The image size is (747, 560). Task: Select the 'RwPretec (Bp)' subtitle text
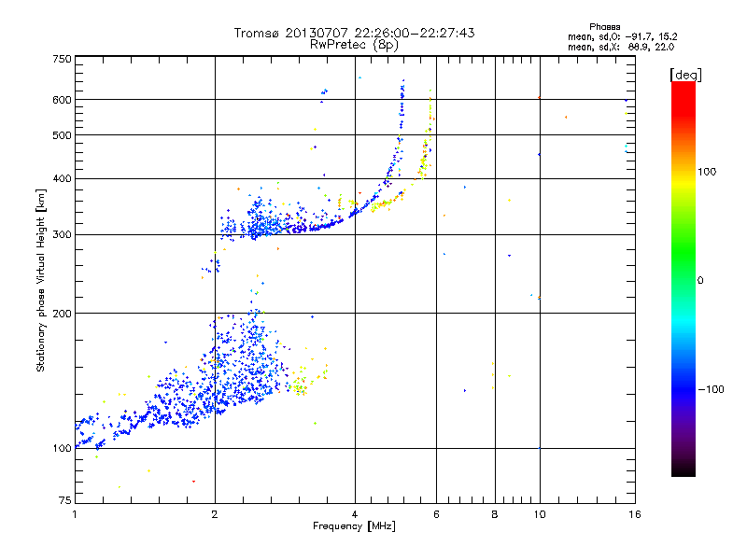tap(354, 44)
